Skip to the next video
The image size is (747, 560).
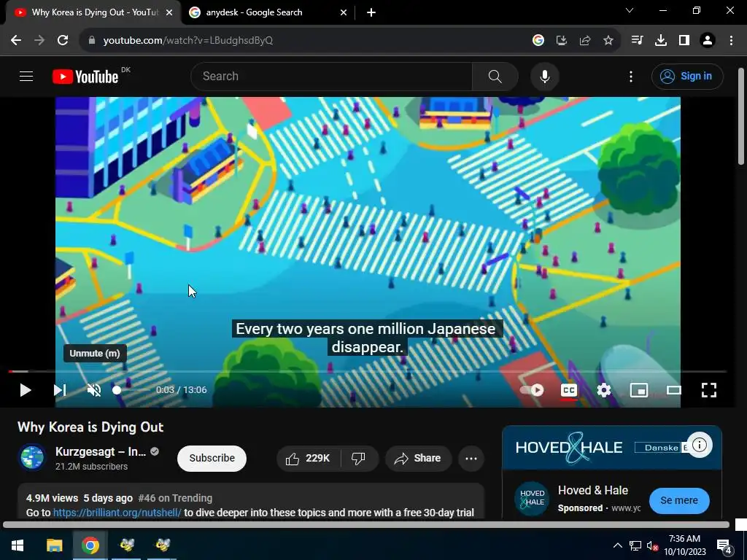tap(60, 390)
